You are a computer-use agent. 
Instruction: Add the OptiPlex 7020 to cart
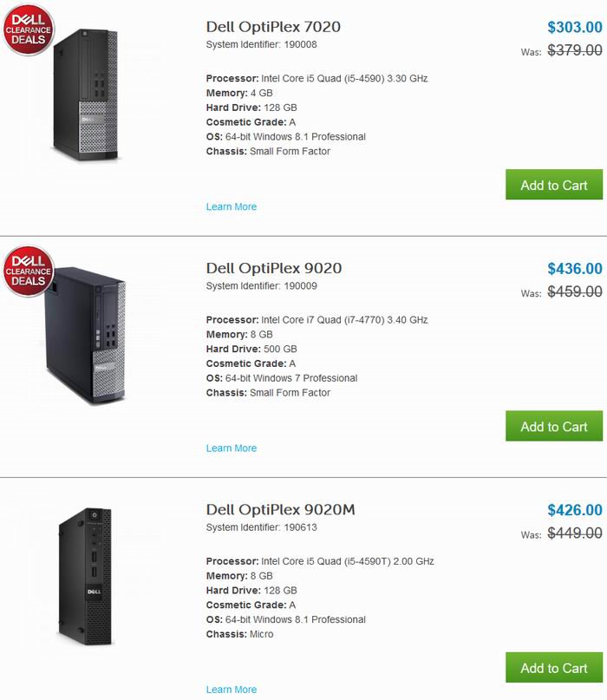click(x=554, y=185)
